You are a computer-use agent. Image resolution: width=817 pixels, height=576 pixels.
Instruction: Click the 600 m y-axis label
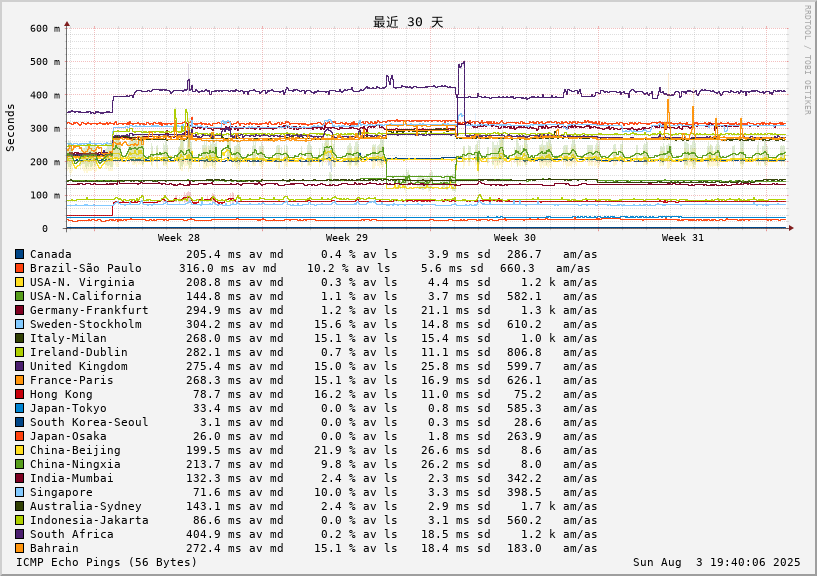(x=45, y=29)
